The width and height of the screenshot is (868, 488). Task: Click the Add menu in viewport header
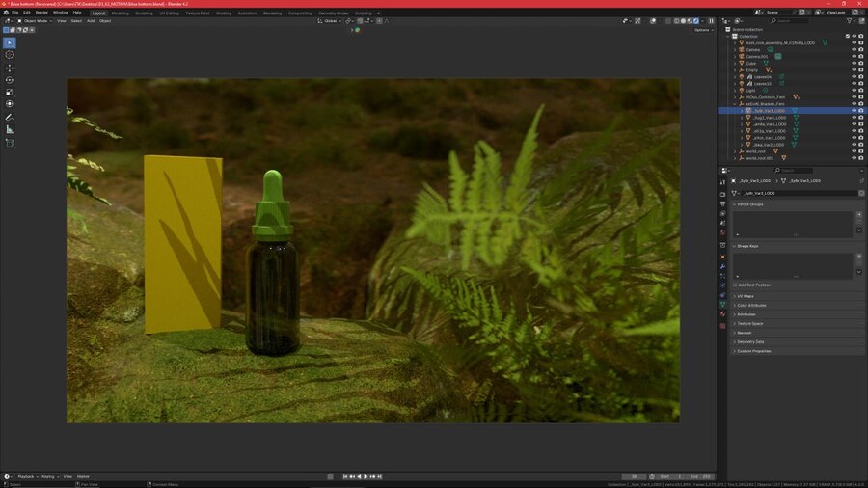(91, 20)
